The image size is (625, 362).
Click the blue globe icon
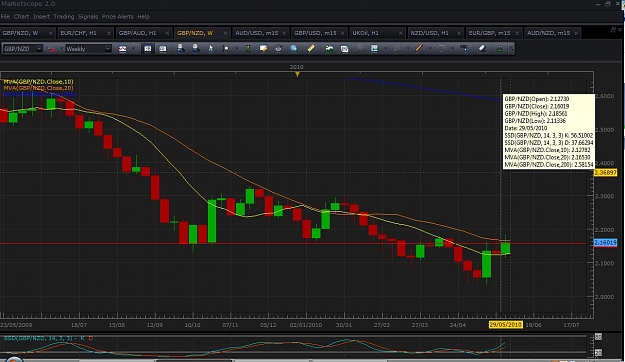click(x=293, y=49)
